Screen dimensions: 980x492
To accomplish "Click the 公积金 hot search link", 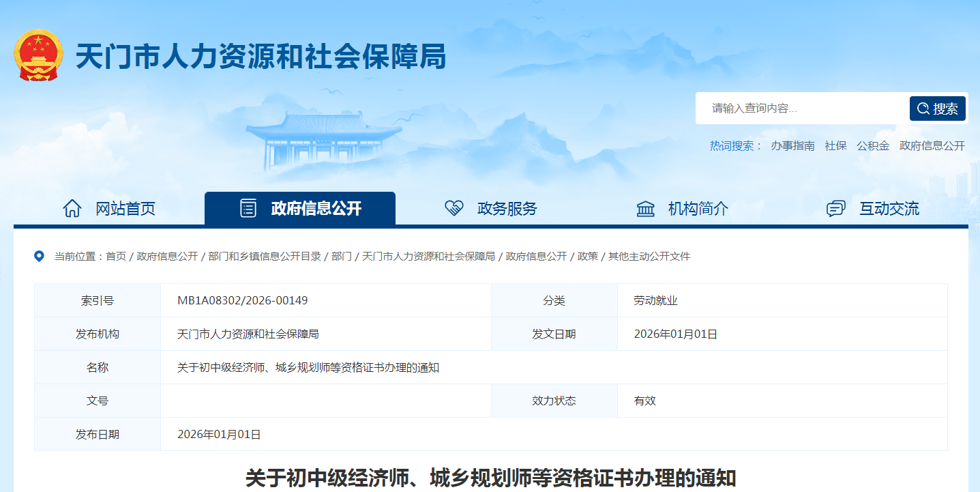I will tap(873, 145).
